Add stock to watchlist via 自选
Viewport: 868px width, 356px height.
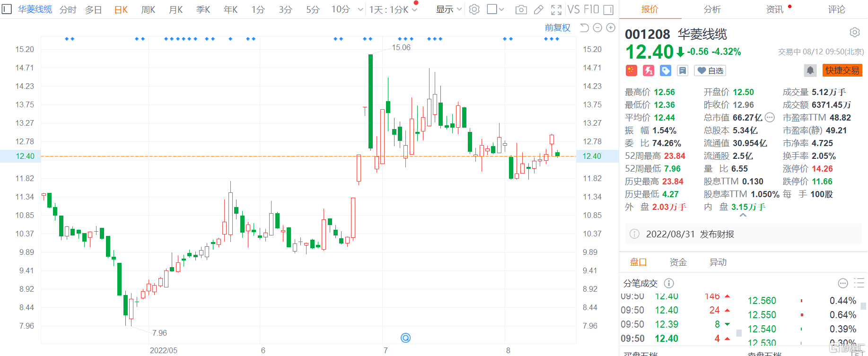[710, 70]
